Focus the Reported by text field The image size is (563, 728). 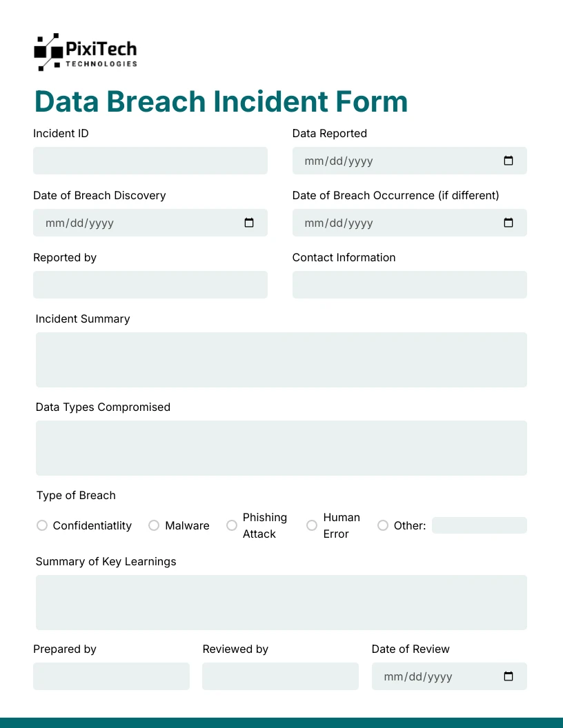[150, 285]
